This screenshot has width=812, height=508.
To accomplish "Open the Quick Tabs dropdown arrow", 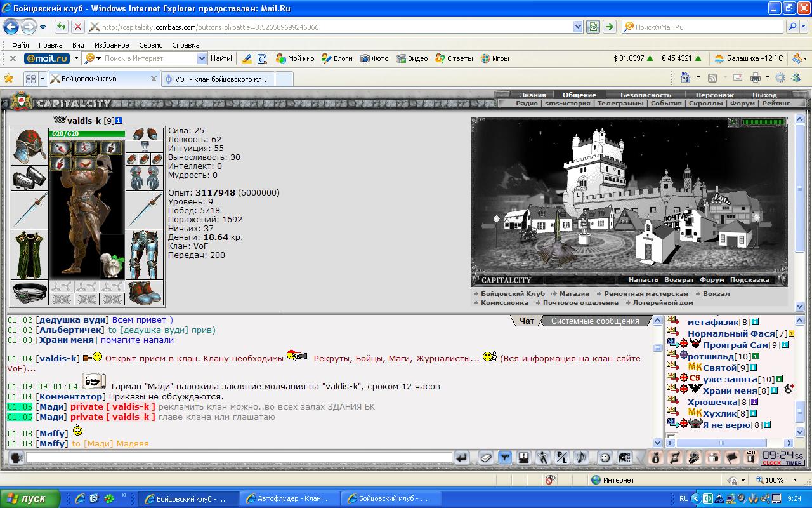I will (x=43, y=79).
